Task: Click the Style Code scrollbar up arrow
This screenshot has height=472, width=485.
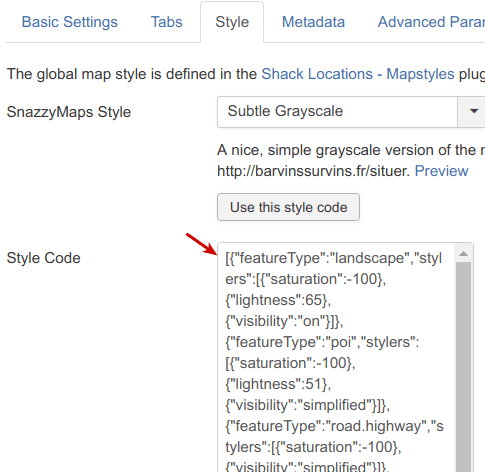Action: click(463, 254)
